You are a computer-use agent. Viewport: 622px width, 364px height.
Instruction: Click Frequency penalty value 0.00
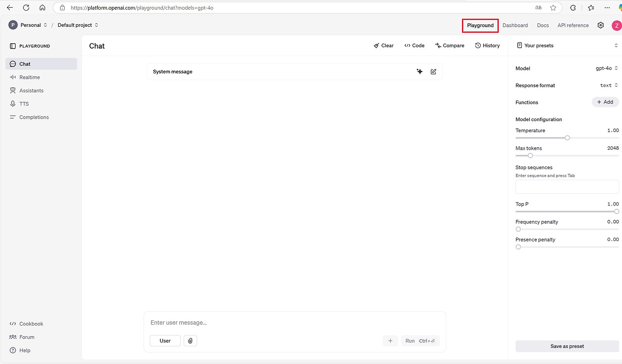[x=613, y=222]
